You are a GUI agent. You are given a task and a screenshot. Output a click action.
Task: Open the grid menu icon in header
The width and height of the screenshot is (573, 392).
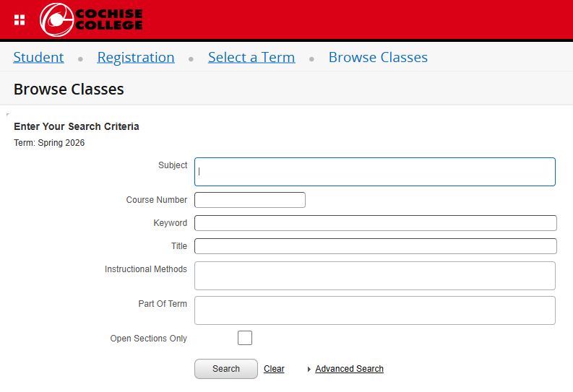pyautogui.click(x=20, y=19)
